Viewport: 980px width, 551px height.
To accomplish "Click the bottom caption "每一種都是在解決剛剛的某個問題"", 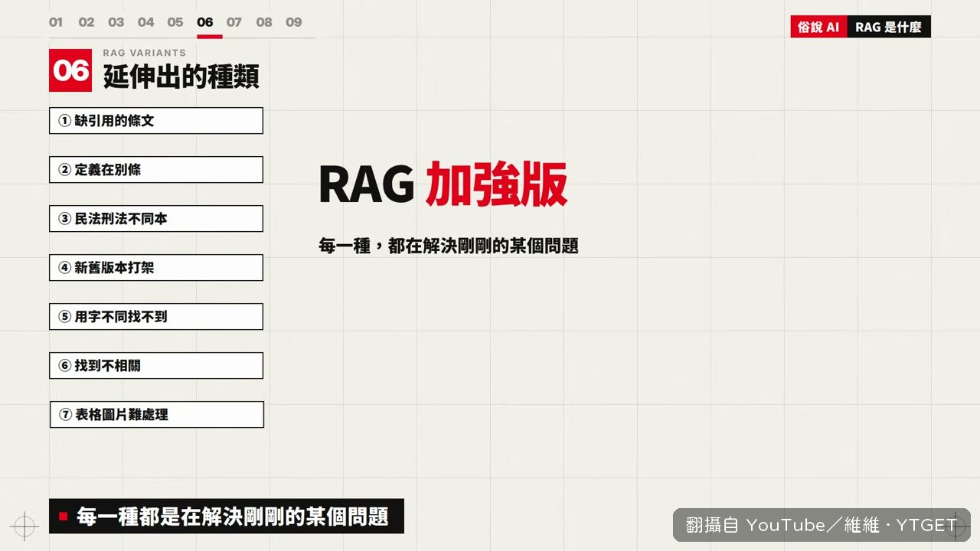I will (x=227, y=517).
